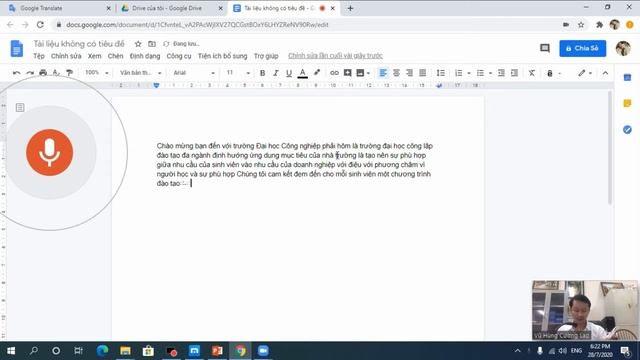This screenshot has height=360, width=640.
Task: Open the paragraph style dropdown
Action: tap(140, 73)
